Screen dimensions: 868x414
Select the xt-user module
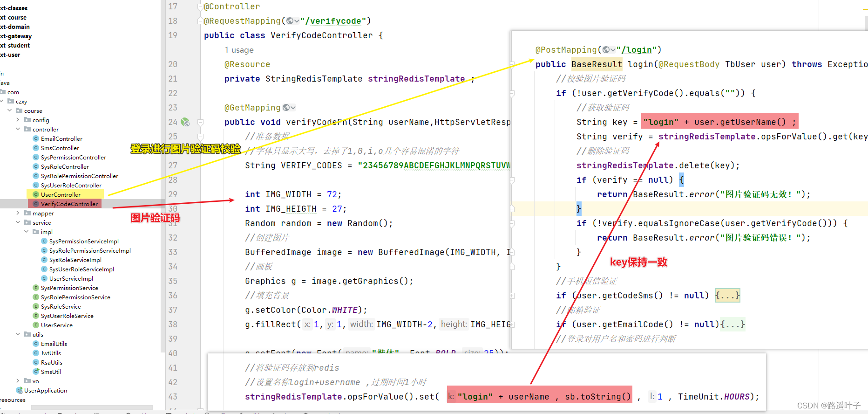point(10,55)
